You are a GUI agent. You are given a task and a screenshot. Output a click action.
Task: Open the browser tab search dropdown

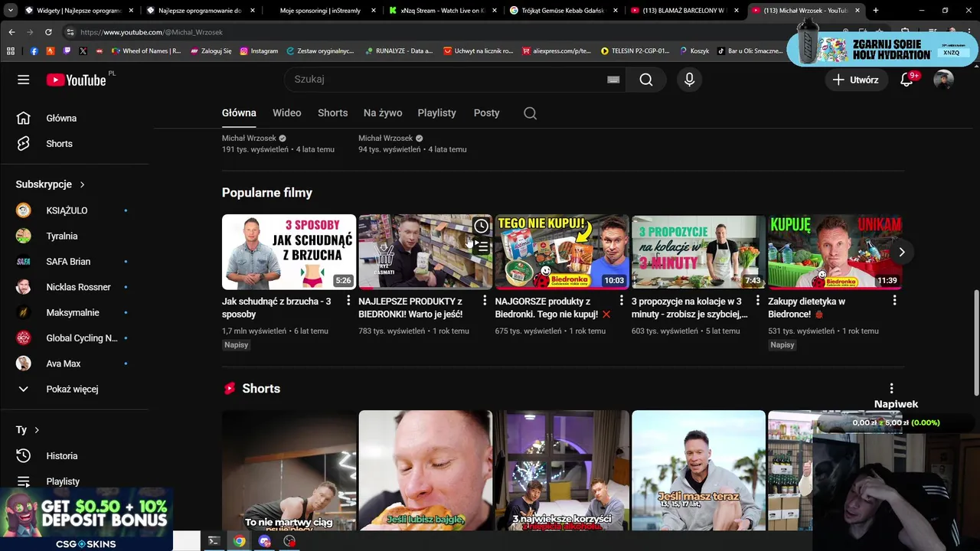click(x=11, y=11)
